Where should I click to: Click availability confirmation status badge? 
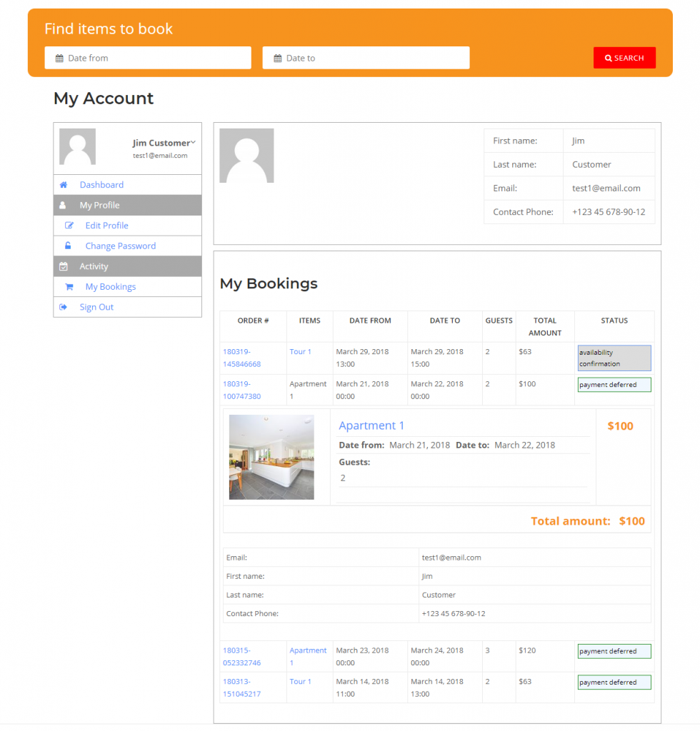click(x=614, y=358)
